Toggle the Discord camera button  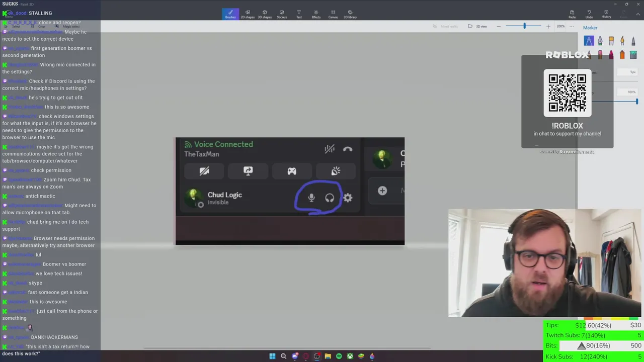pos(204,171)
